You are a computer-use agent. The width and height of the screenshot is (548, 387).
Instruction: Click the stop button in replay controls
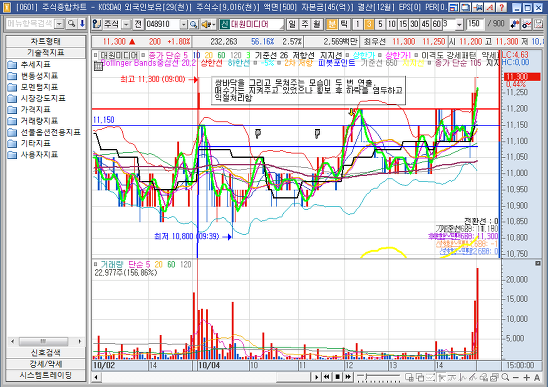(x=337, y=377)
